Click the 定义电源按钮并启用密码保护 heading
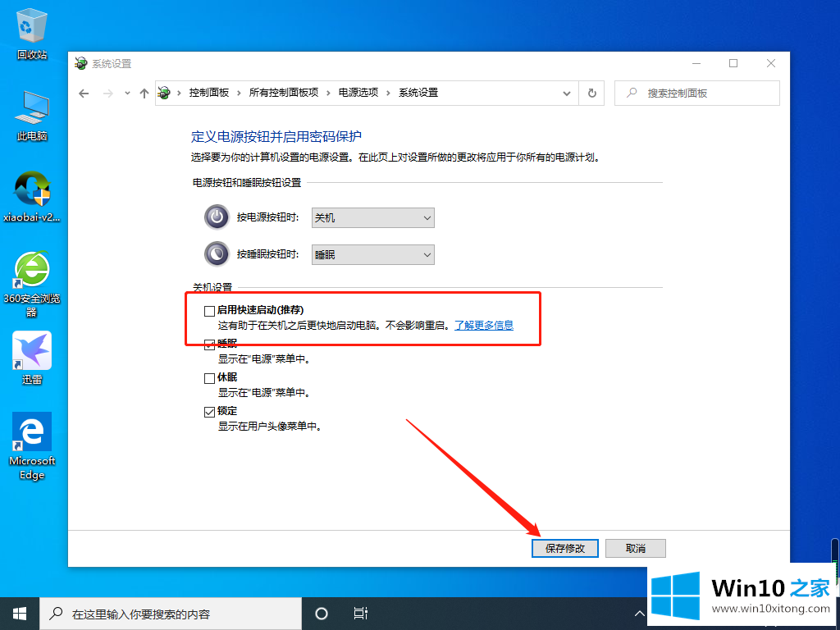 [x=276, y=137]
